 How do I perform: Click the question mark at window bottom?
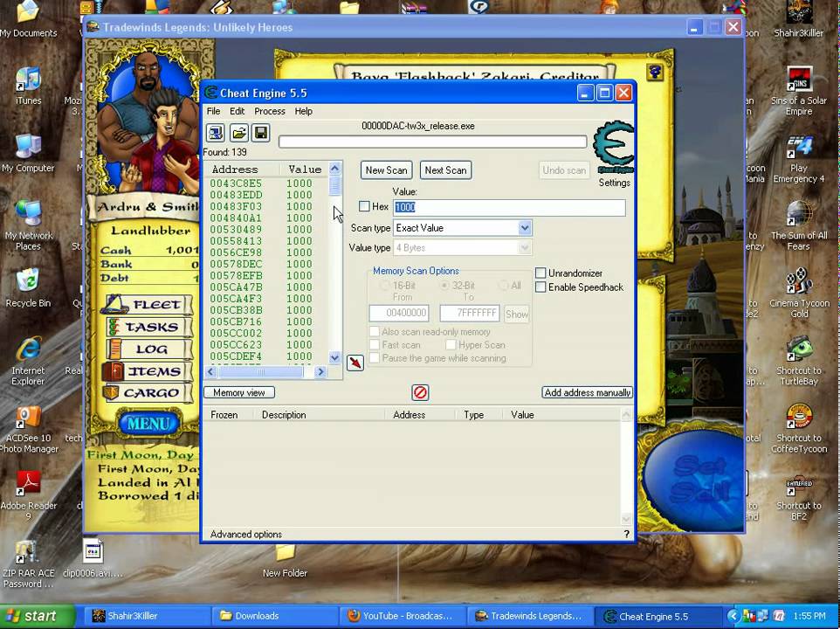pos(626,534)
